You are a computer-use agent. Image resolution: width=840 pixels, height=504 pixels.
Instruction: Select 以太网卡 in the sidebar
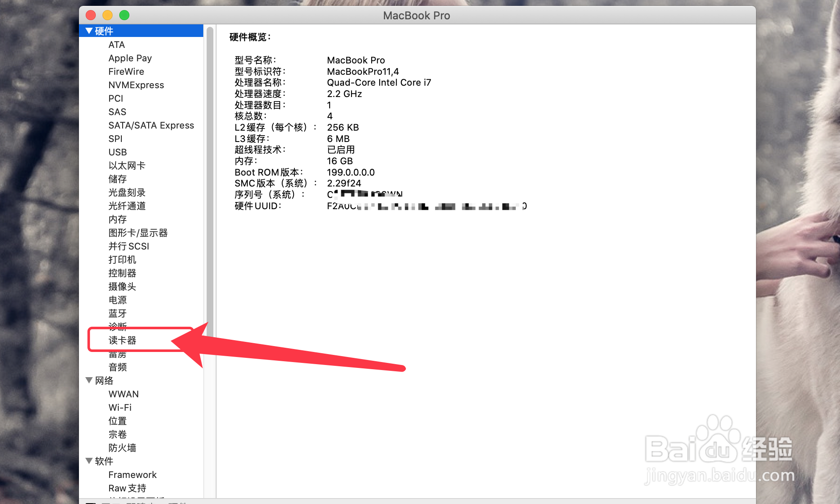[x=127, y=165]
